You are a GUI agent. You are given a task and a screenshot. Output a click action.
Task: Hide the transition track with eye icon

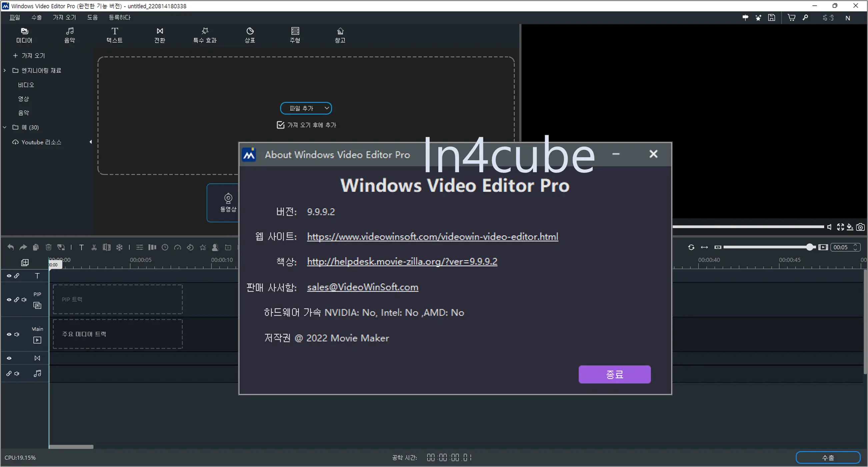9,359
